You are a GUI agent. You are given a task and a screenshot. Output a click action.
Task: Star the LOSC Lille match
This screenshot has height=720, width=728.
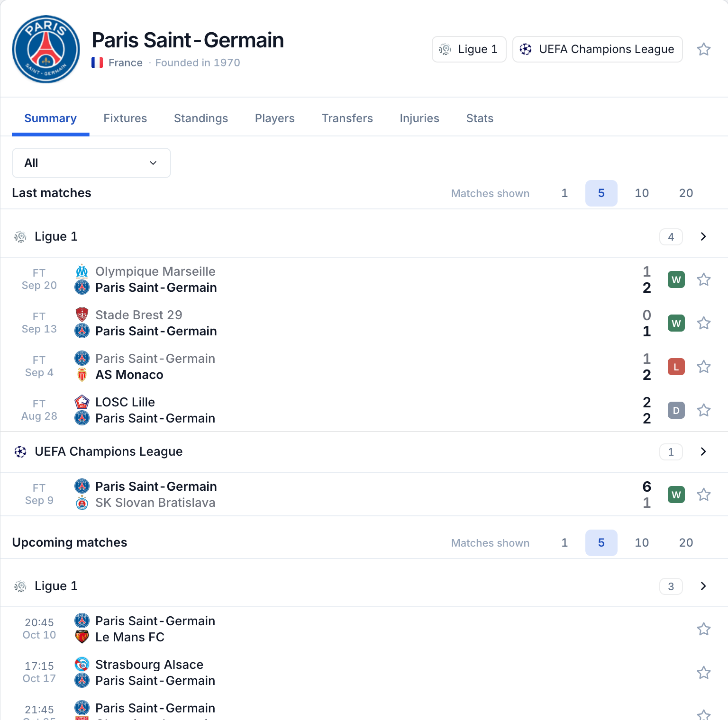[x=704, y=410]
